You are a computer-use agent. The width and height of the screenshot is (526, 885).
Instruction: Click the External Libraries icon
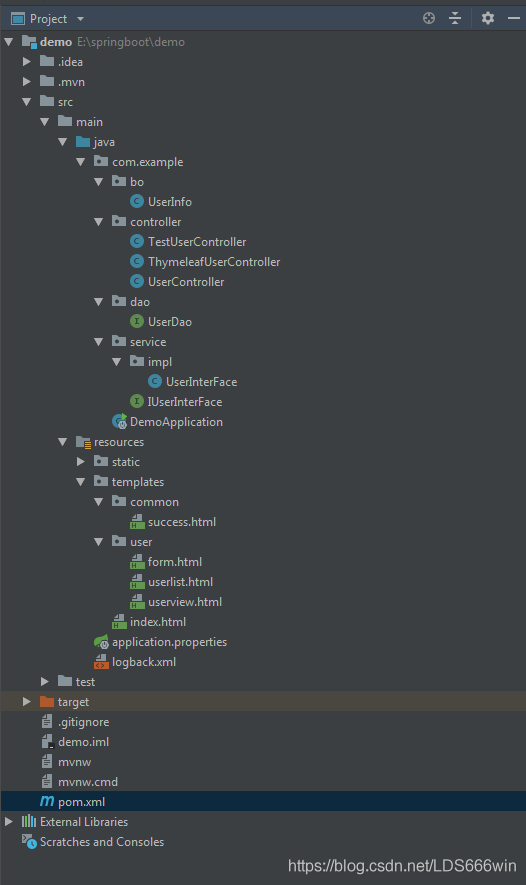coord(29,821)
